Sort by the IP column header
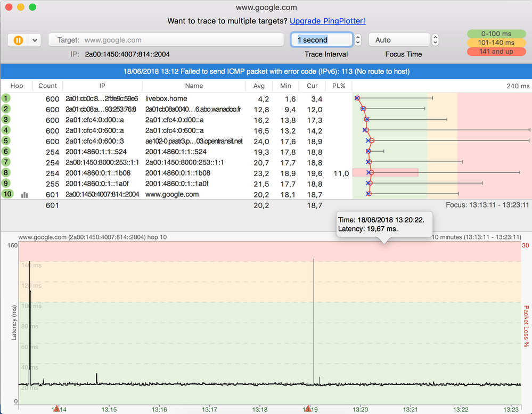 102,86
